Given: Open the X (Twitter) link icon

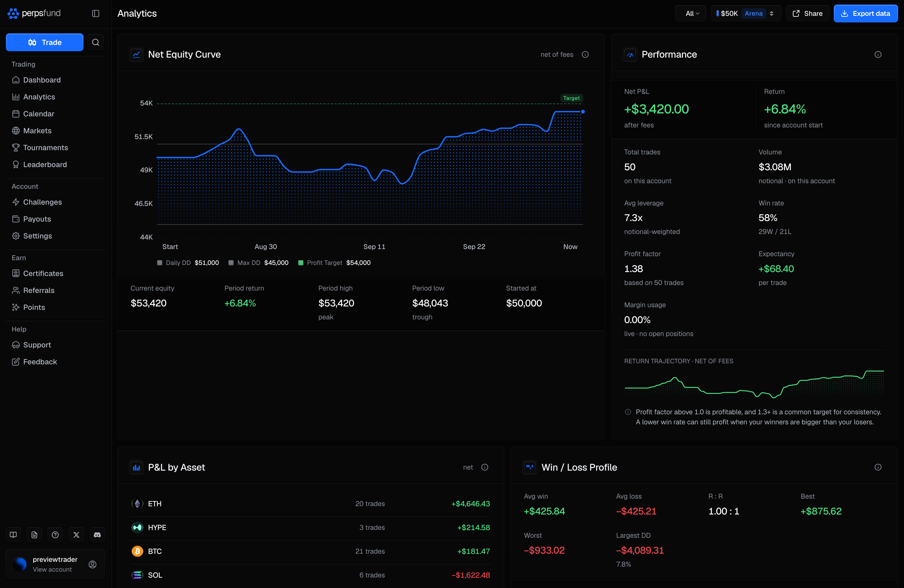Looking at the screenshot, I should pyautogui.click(x=76, y=535).
